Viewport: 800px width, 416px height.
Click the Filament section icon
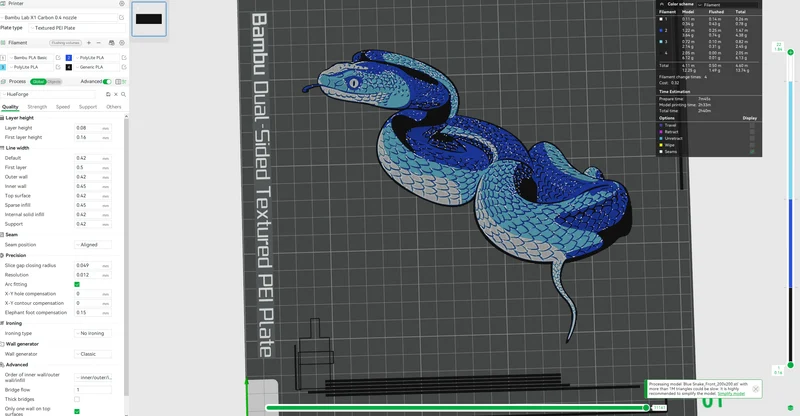point(3,43)
